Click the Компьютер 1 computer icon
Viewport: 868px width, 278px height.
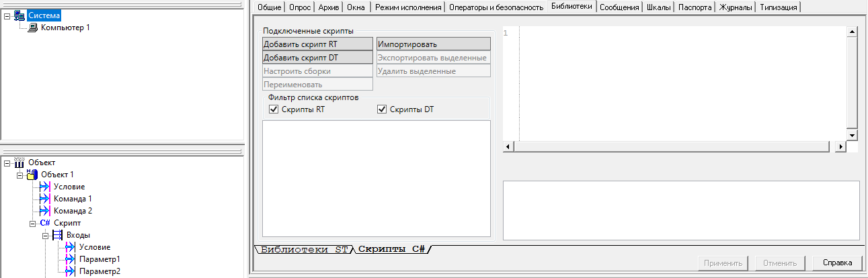33,28
